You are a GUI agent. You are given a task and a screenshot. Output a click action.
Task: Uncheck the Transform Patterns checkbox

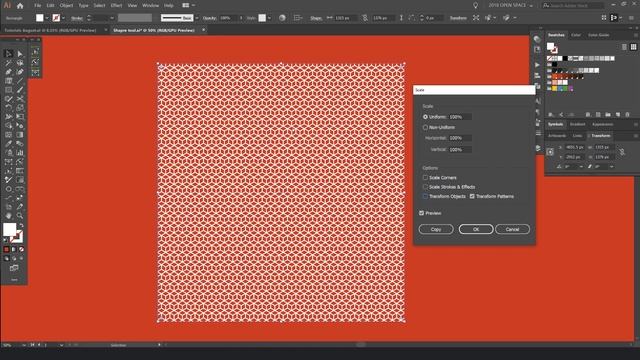(x=472, y=196)
